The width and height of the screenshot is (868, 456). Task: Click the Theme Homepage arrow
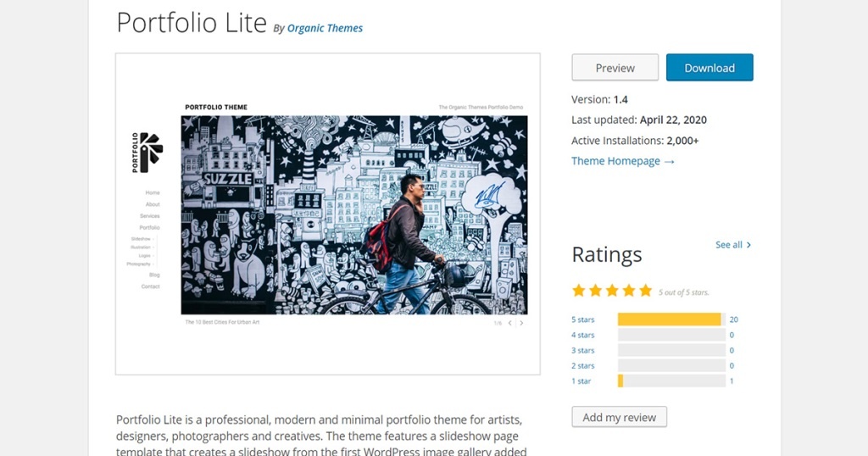669,161
